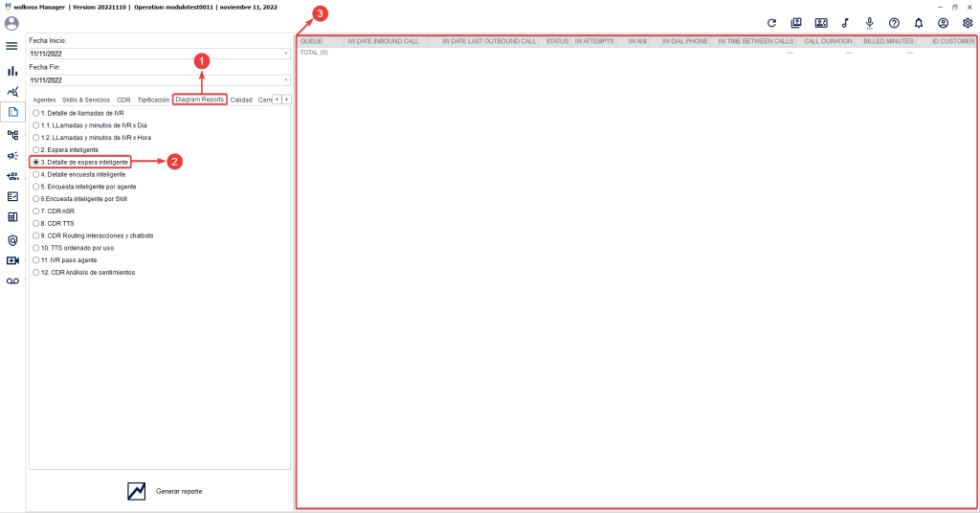Click IW TIME BETWEEN CALLS column header
The width and height of the screenshot is (980, 513).
753,41
